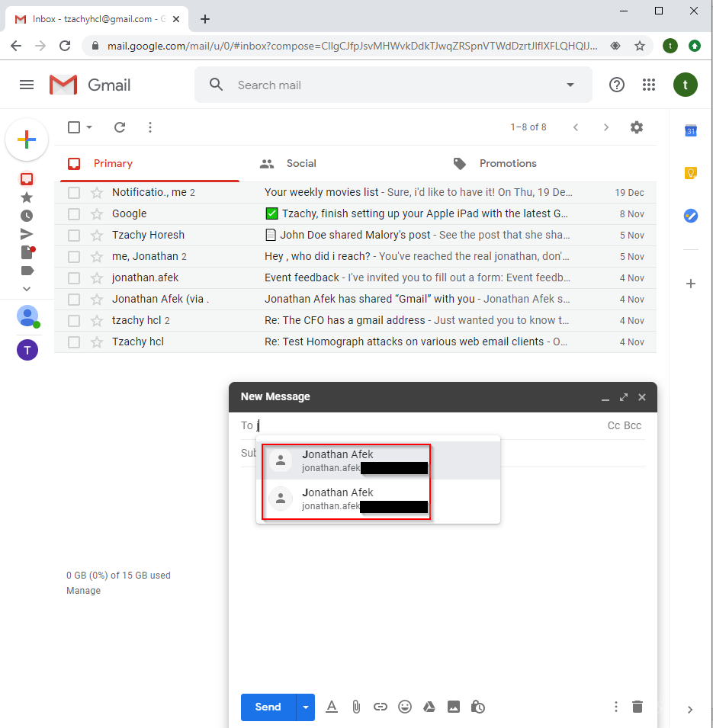Toggle the select-all checkbox
Image resolution: width=713 pixels, height=728 pixels.
pyautogui.click(x=74, y=127)
